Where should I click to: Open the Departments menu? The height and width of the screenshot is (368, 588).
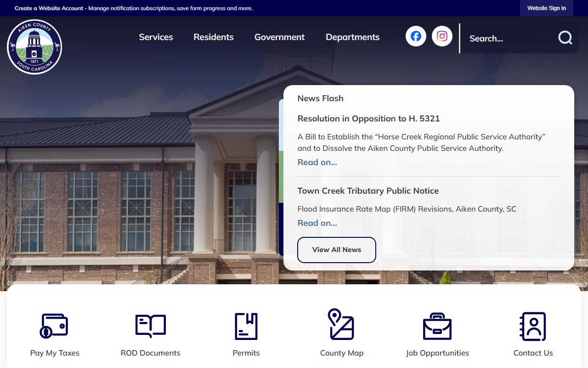coord(353,37)
